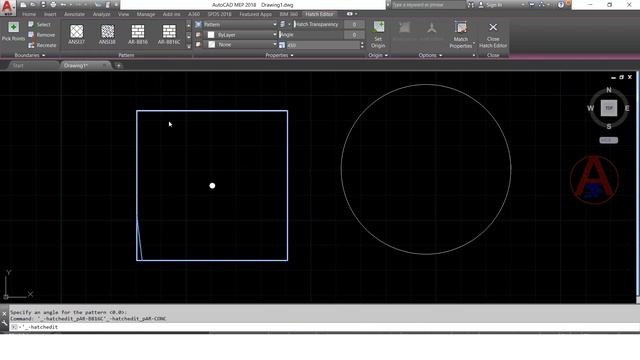Image resolution: width=640 pixels, height=360 pixels.
Task: Click the Match Properties tool
Action: 461,35
